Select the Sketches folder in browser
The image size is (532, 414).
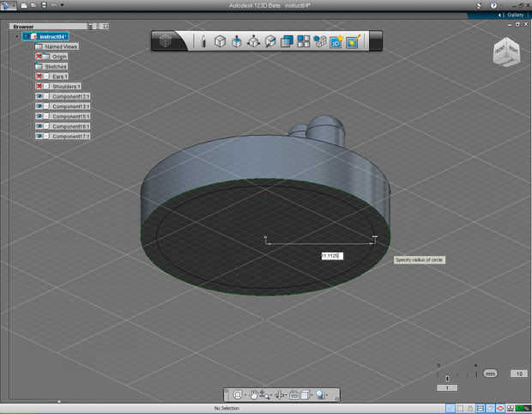click(56, 66)
